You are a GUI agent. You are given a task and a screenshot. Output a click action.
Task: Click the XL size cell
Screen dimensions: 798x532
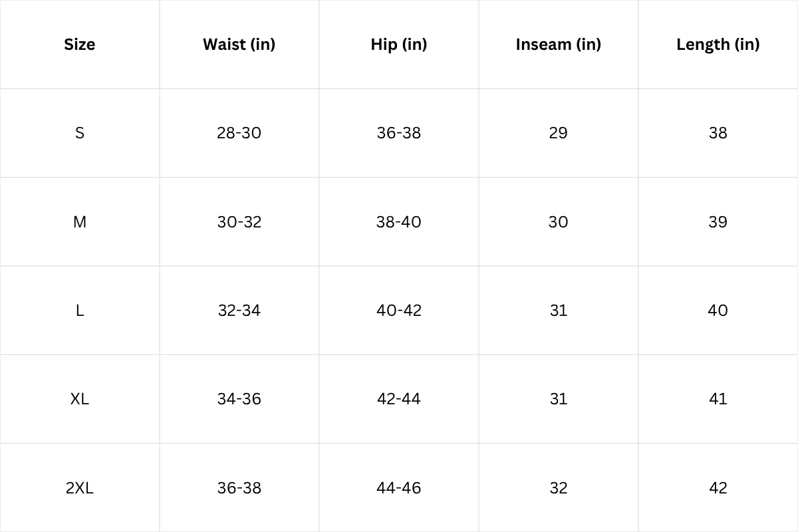pyautogui.click(x=80, y=399)
